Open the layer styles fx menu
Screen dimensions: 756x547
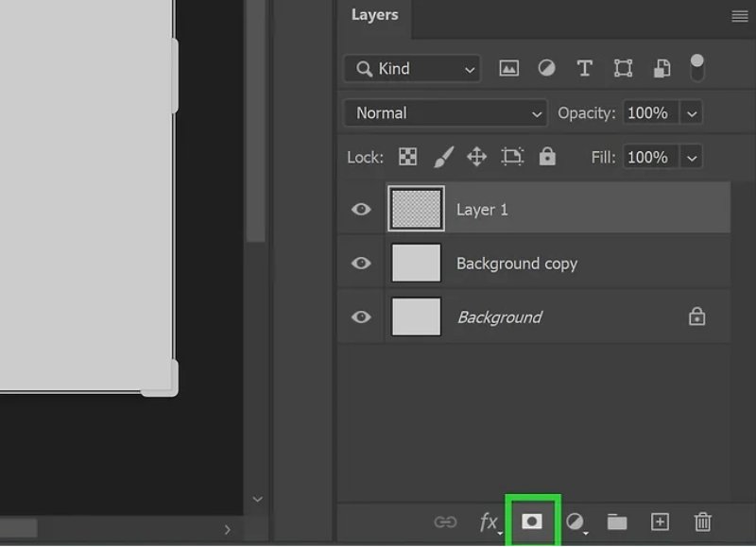click(x=488, y=521)
